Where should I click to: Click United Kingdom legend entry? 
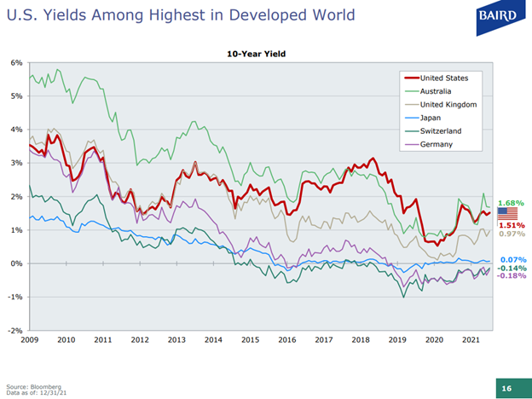[x=441, y=105]
